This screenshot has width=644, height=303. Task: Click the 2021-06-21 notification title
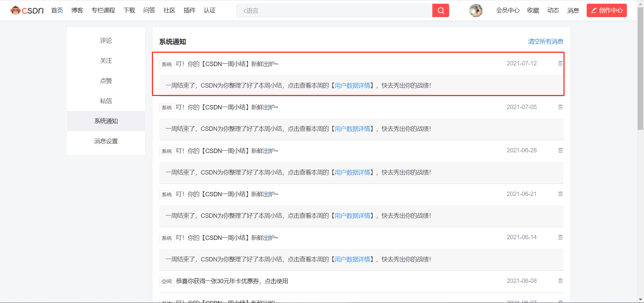click(227, 194)
